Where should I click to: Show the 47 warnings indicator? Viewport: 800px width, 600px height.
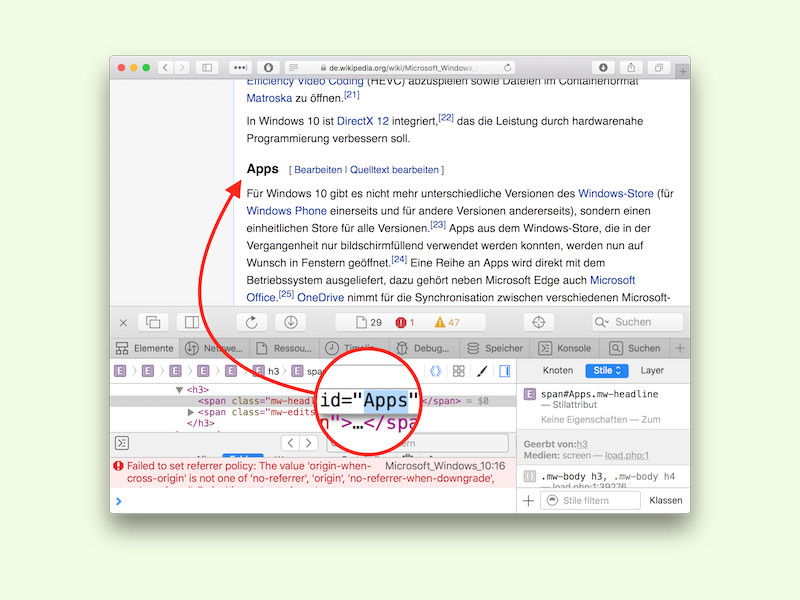(x=447, y=322)
